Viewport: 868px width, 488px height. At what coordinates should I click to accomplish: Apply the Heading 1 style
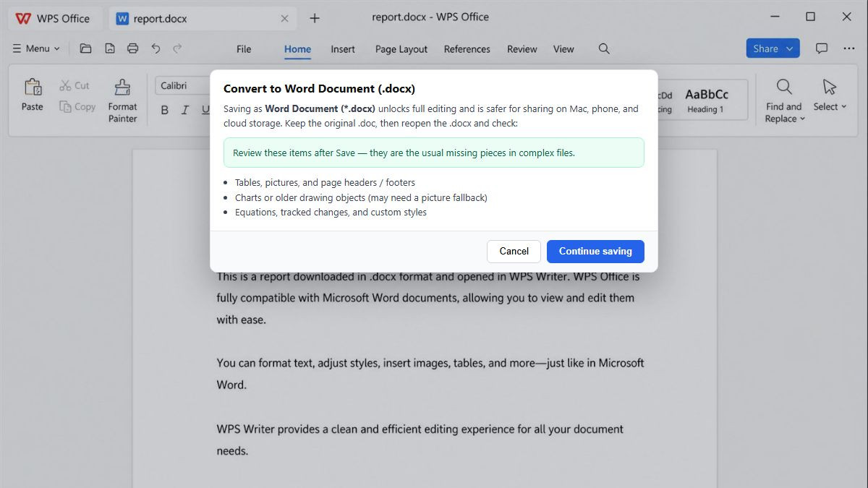[707, 100]
